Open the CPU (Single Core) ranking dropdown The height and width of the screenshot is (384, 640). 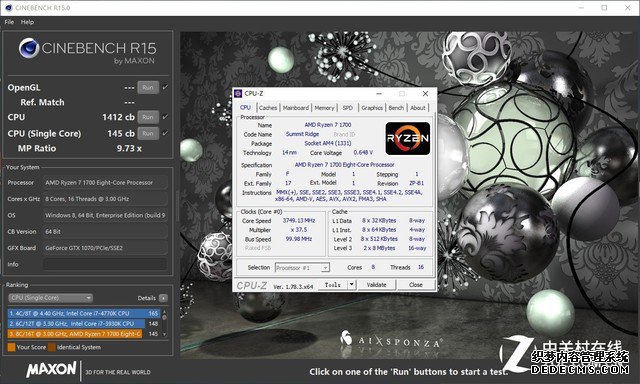point(50,298)
